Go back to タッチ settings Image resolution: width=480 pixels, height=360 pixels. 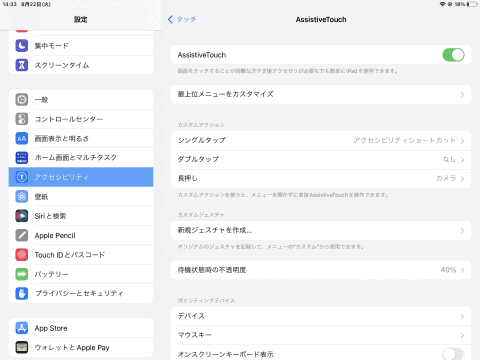tap(182, 19)
